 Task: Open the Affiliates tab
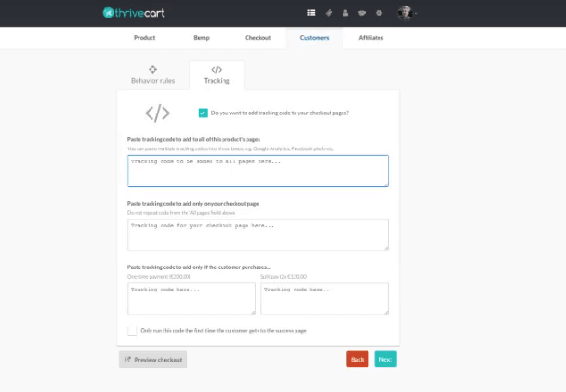point(370,38)
